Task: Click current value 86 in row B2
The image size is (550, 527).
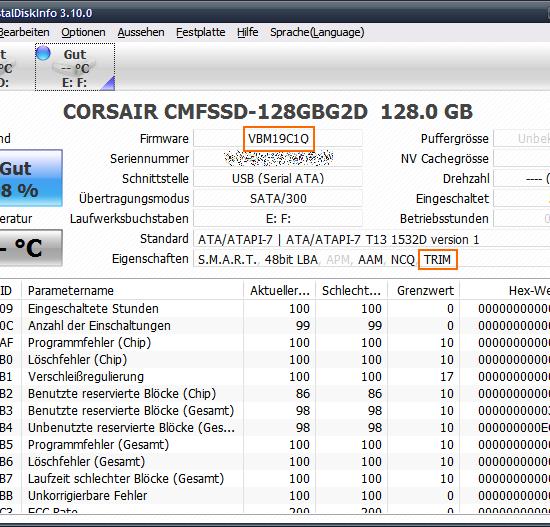Action: coord(303,393)
